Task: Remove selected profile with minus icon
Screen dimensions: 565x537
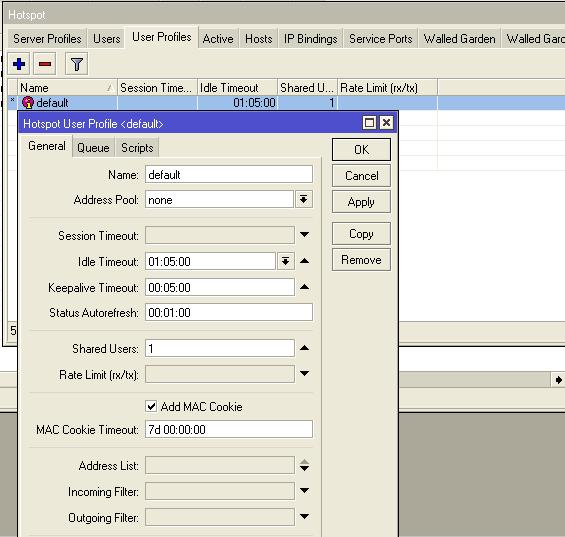Action: pyautogui.click(x=45, y=64)
